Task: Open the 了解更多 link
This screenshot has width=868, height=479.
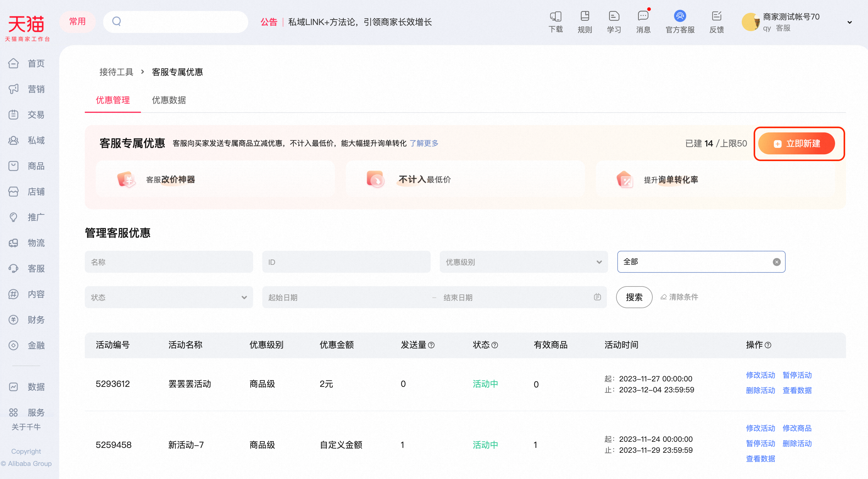Action: pyautogui.click(x=424, y=143)
